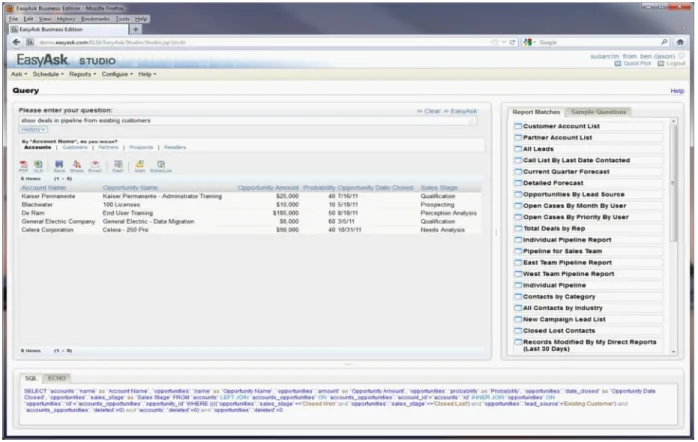Open East Team Pipeline Report
Image resolution: width=698 pixels, height=442 pixels.
coord(567,263)
